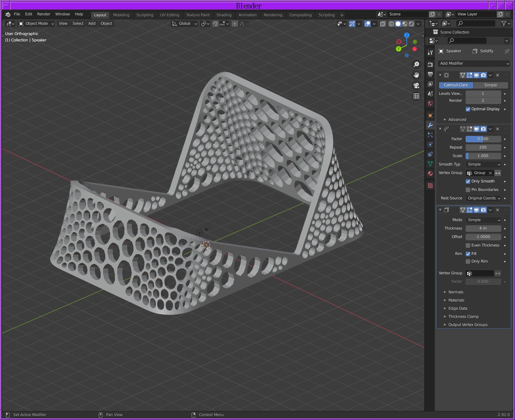The image size is (515, 420).
Task: Click the pan view hand icon
Action: click(x=416, y=75)
